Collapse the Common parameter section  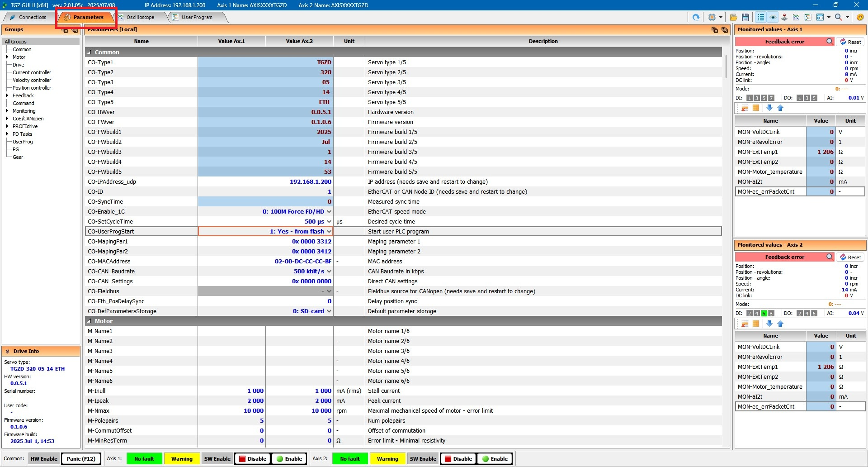pyautogui.click(x=89, y=52)
